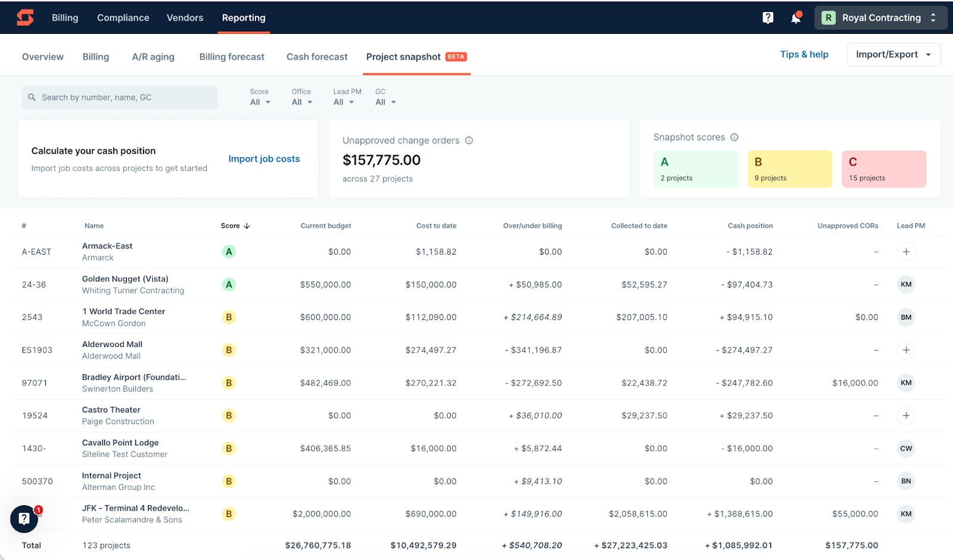
Task: Click the Swinerton Builders contractor name
Action: pos(117,389)
